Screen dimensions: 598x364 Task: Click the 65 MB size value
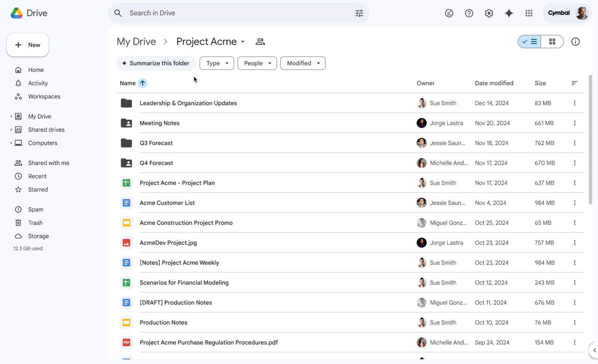tap(543, 223)
